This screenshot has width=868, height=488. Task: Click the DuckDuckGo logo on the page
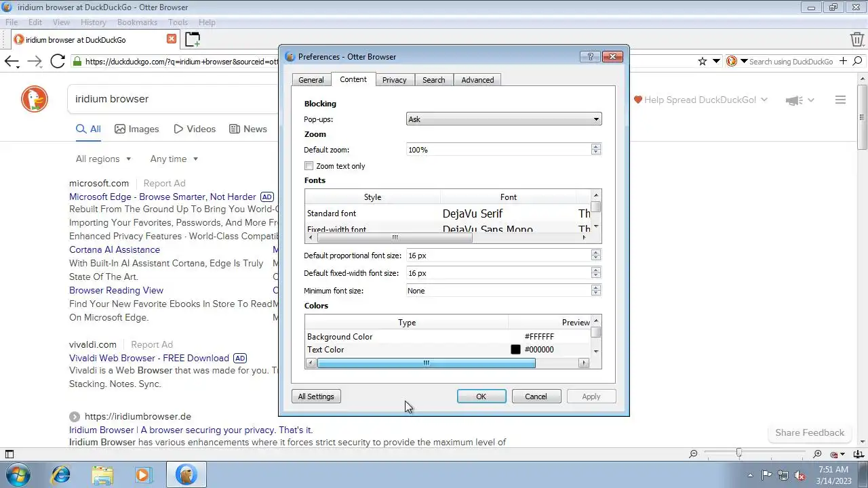point(34,100)
